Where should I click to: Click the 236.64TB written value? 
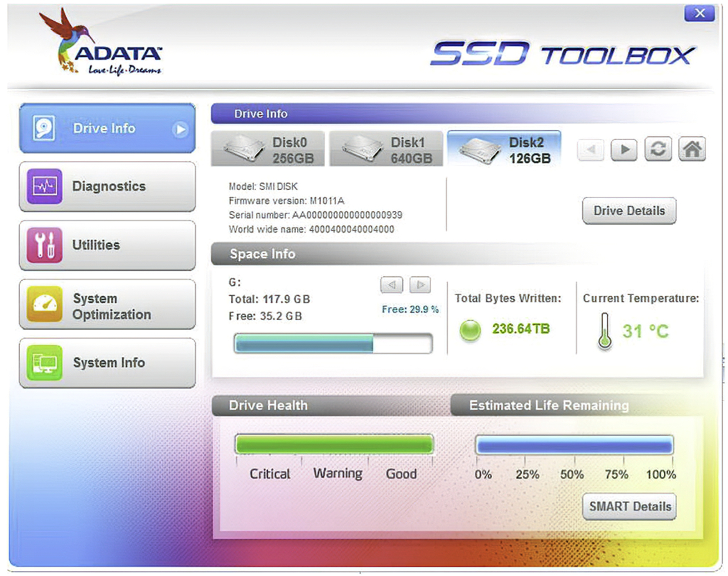[x=521, y=329]
